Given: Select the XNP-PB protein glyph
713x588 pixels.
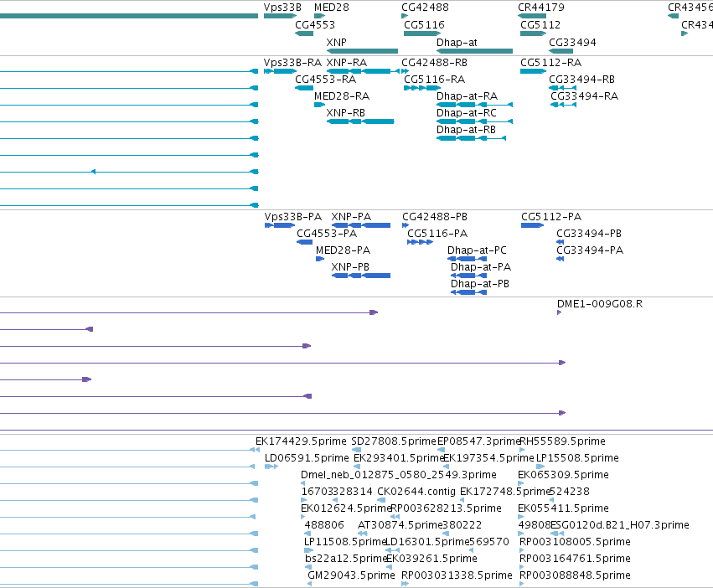Looking at the screenshot, I should point(361,276).
